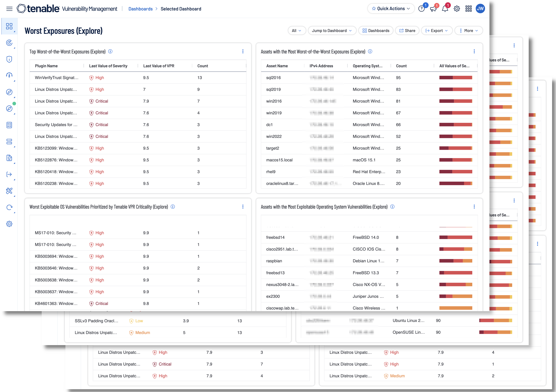Open kebab menu of Top Worst-of-the-Worst Exposures widget
The image size is (556, 392).
pyautogui.click(x=243, y=51)
